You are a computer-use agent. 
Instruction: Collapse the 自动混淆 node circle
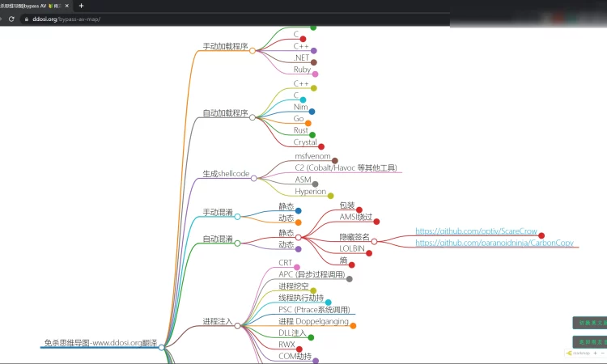237,243
